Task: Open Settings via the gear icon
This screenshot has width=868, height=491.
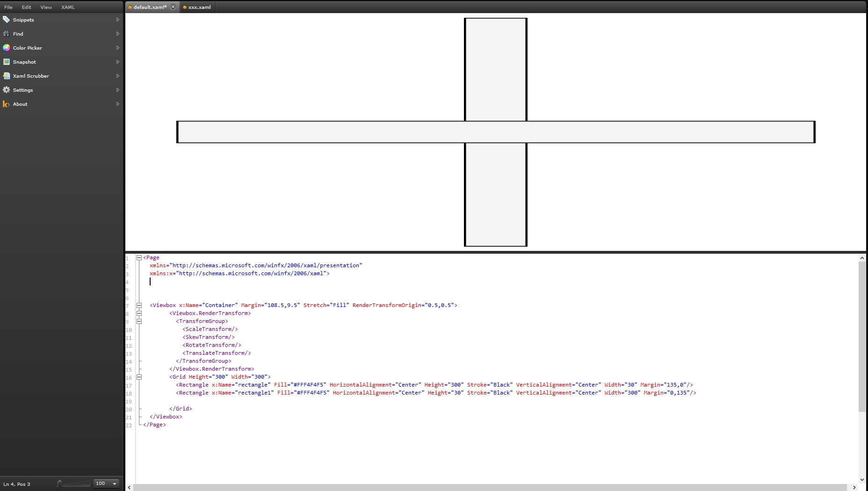Action: tap(7, 90)
